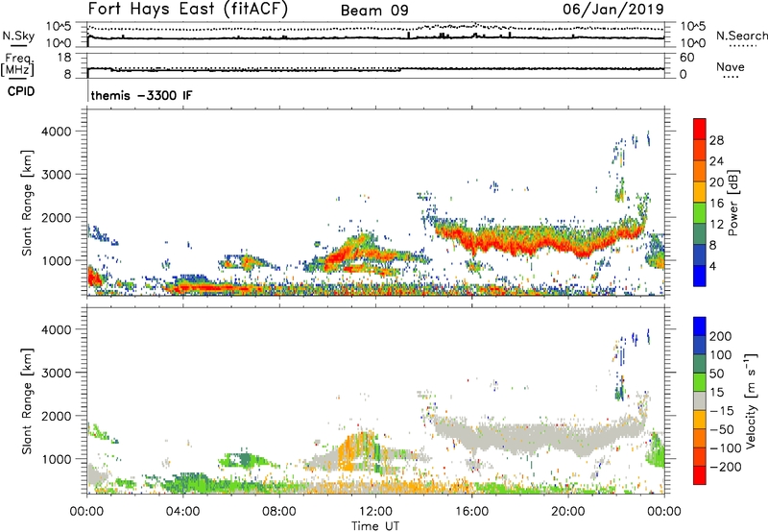
Task: Pick the gray -15 to 15 Velocity segment
Action: point(700,400)
